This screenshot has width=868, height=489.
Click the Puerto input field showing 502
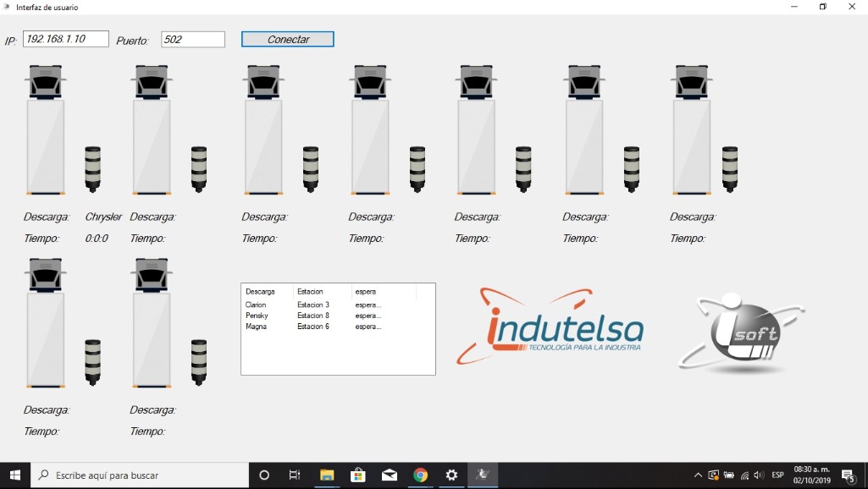click(x=193, y=39)
